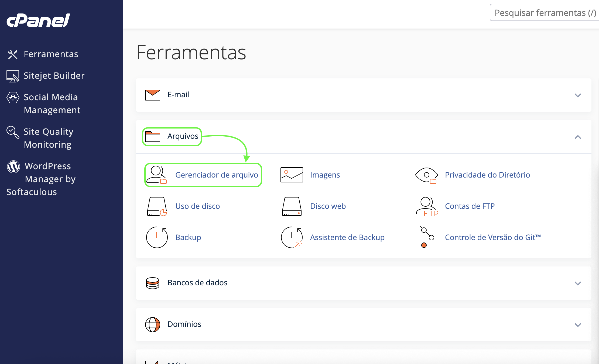Click the Domínios globe icon
The height and width of the screenshot is (364, 599).
(153, 324)
